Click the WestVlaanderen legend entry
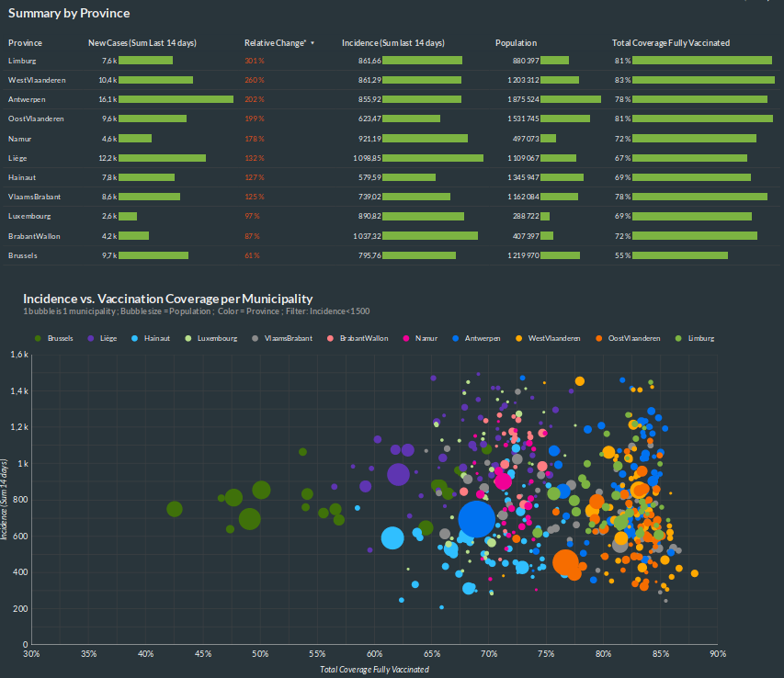 click(x=553, y=338)
